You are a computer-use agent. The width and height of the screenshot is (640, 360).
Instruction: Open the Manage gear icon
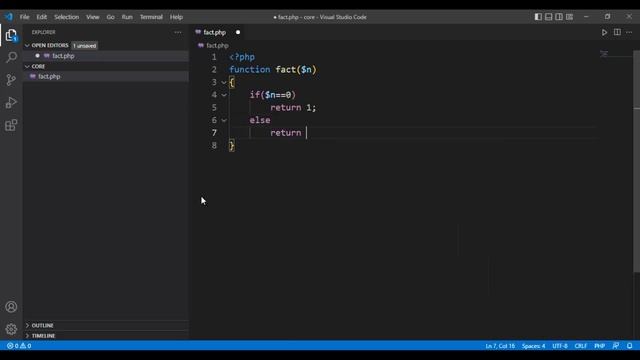tap(11, 329)
